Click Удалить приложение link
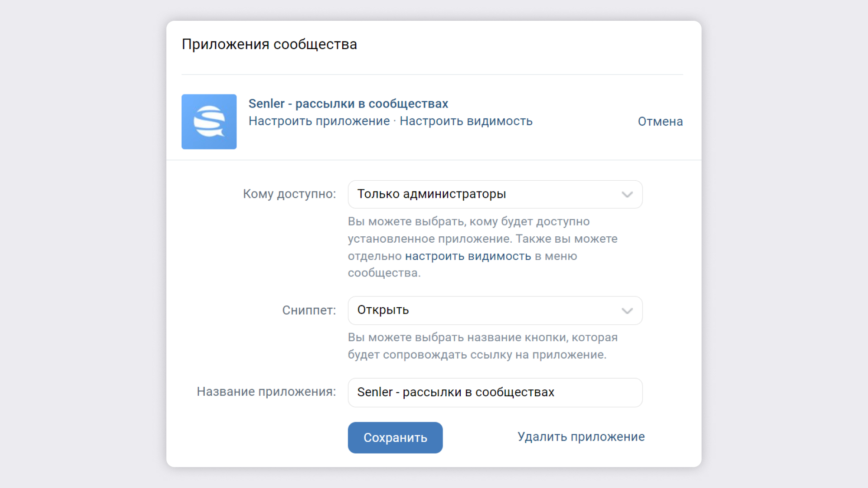This screenshot has height=488, width=868. click(x=581, y=437)
